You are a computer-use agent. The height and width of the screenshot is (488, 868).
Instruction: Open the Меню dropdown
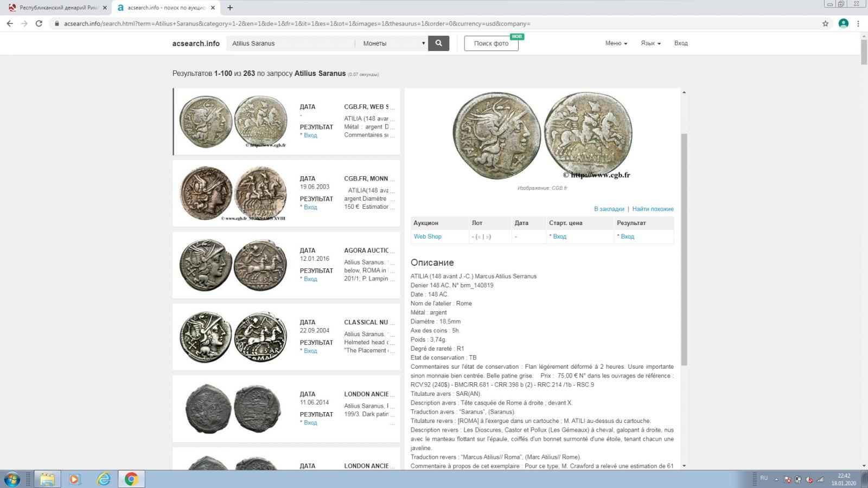(x=616, y=43)
